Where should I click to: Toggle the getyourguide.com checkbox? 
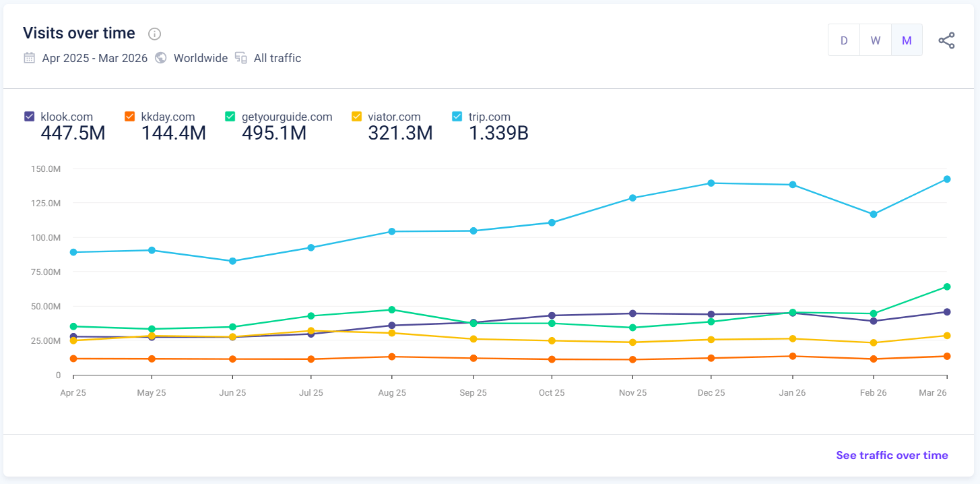pos(230,117)
